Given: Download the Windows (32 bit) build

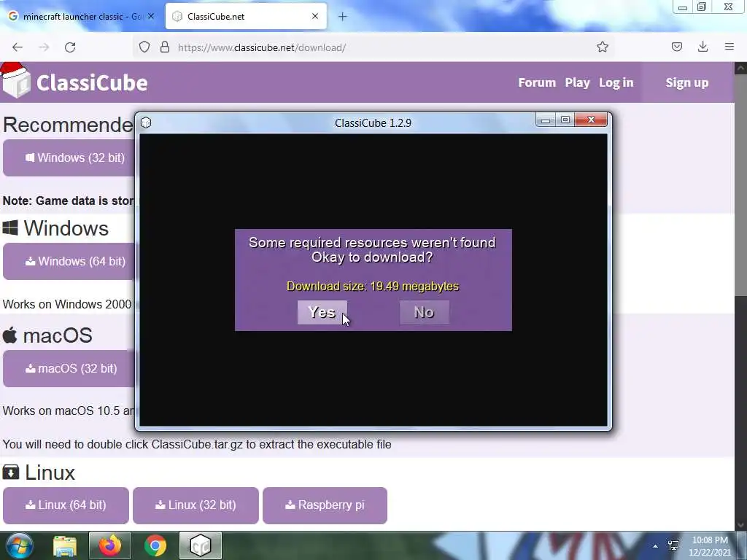Looking at the screenshot, I should (69, 157).
